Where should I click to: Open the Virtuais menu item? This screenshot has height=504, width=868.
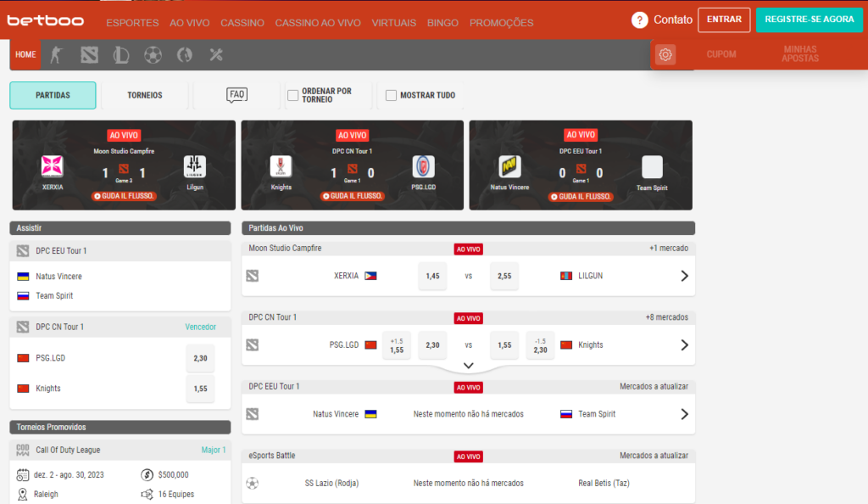click(x=393, y=23)
